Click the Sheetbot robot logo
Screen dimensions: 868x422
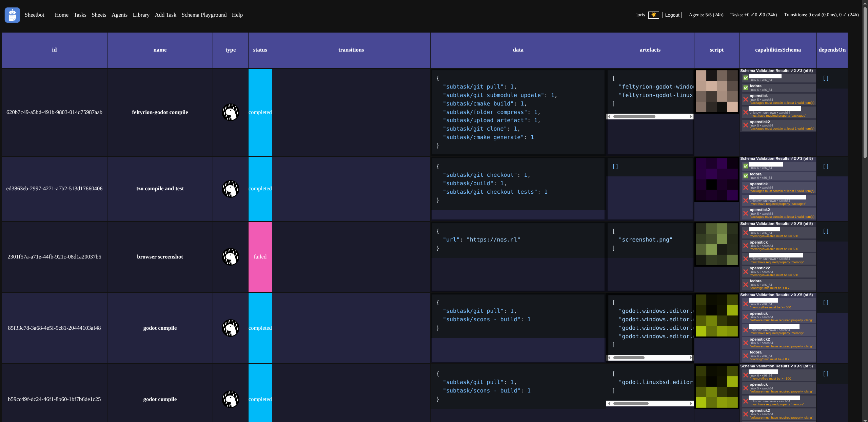12,15
